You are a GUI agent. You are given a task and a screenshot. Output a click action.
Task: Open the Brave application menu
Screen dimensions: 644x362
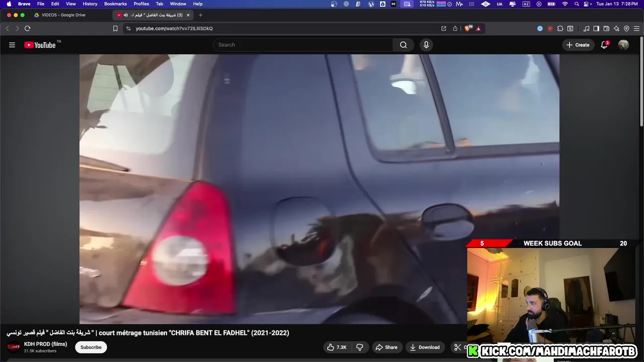pos(24,4)
